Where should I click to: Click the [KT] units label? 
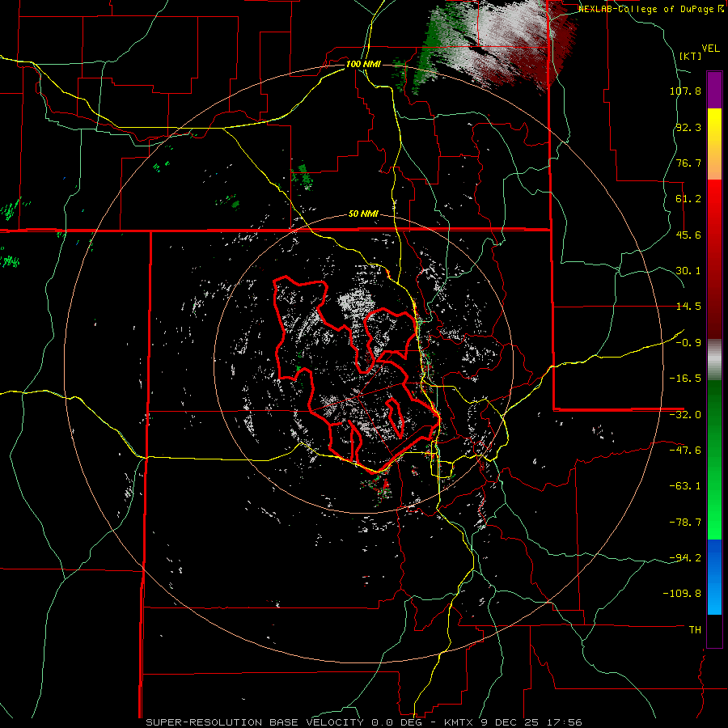click(x=691, y=56)
